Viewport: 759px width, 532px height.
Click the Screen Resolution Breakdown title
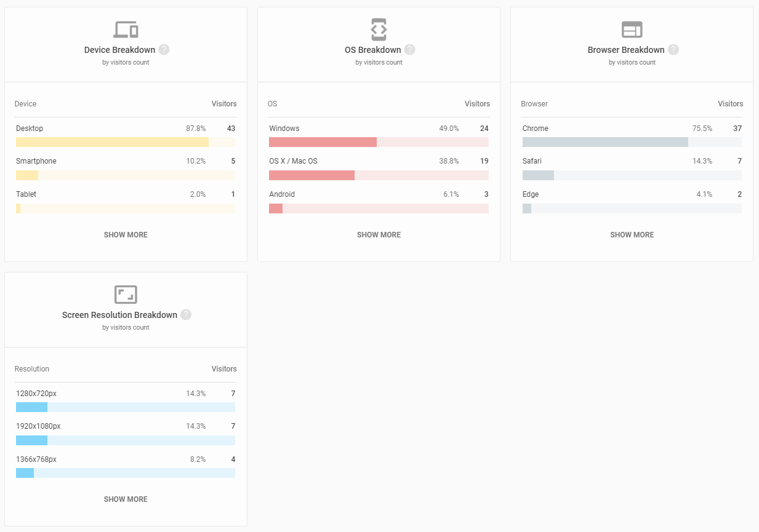(x=119, y=315)
